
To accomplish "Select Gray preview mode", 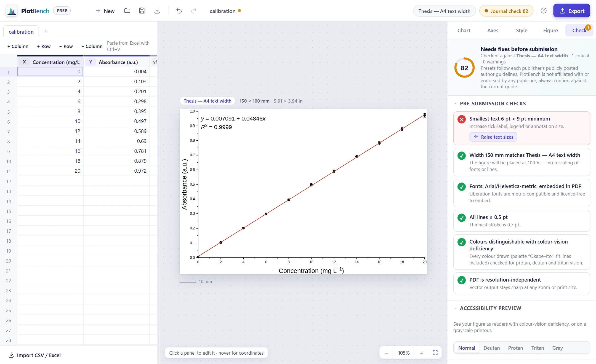I will coord(557,348).
